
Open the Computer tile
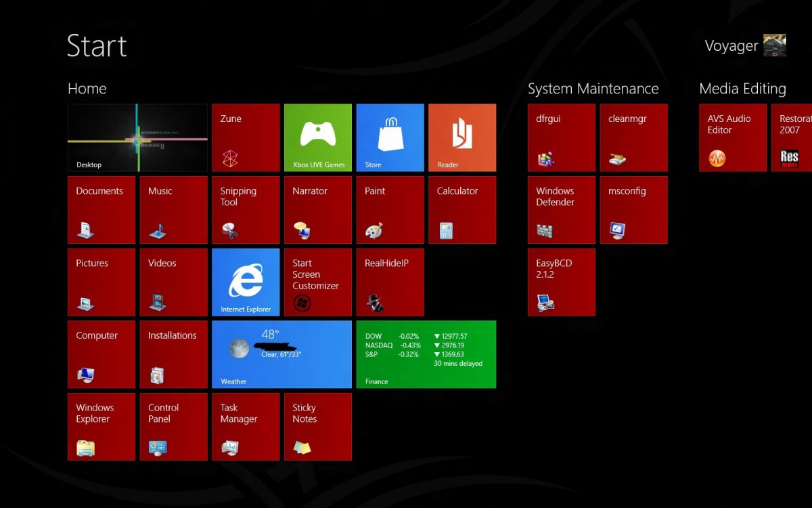click(101, 354)
